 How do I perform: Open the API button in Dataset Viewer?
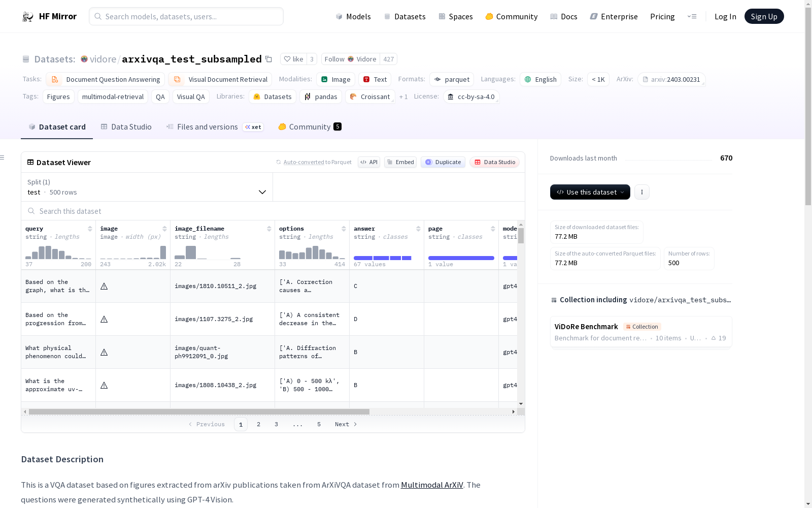tap(369, 163)
